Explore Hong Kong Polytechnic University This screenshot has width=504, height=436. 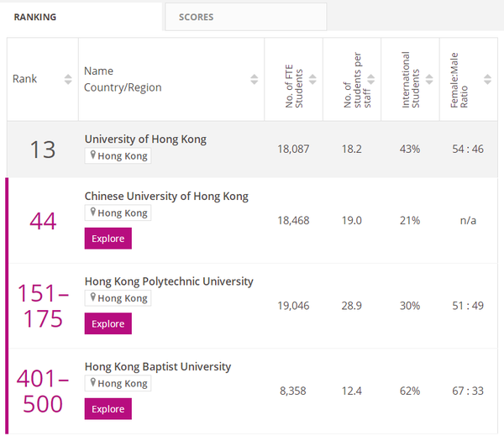(x=108, y=323)
